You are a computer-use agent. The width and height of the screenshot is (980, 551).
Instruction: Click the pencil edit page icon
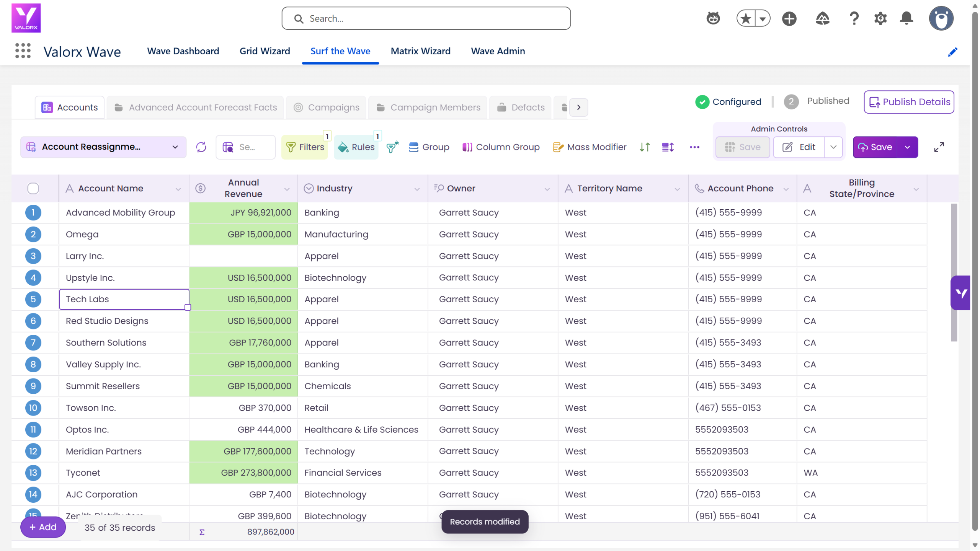coord(952,52)
